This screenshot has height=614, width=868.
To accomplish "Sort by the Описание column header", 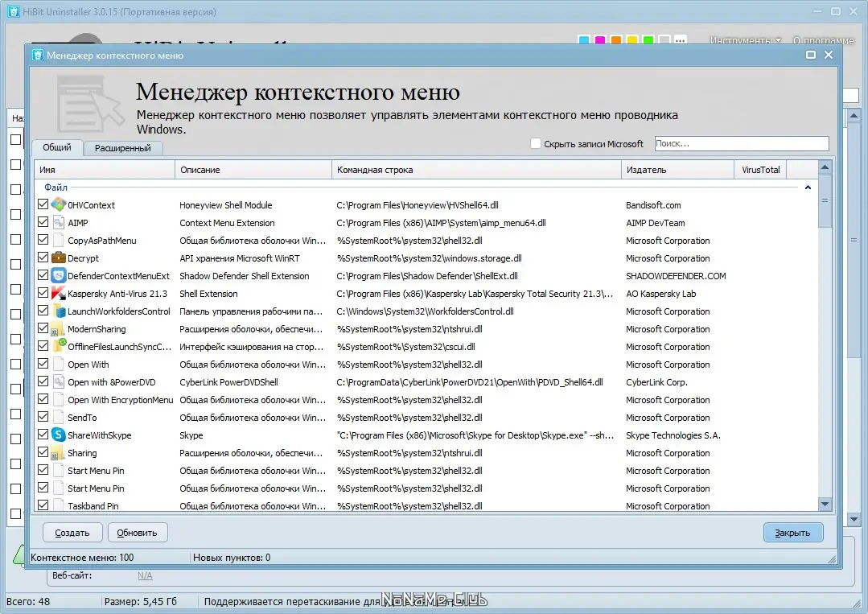I will pos(253,170).
